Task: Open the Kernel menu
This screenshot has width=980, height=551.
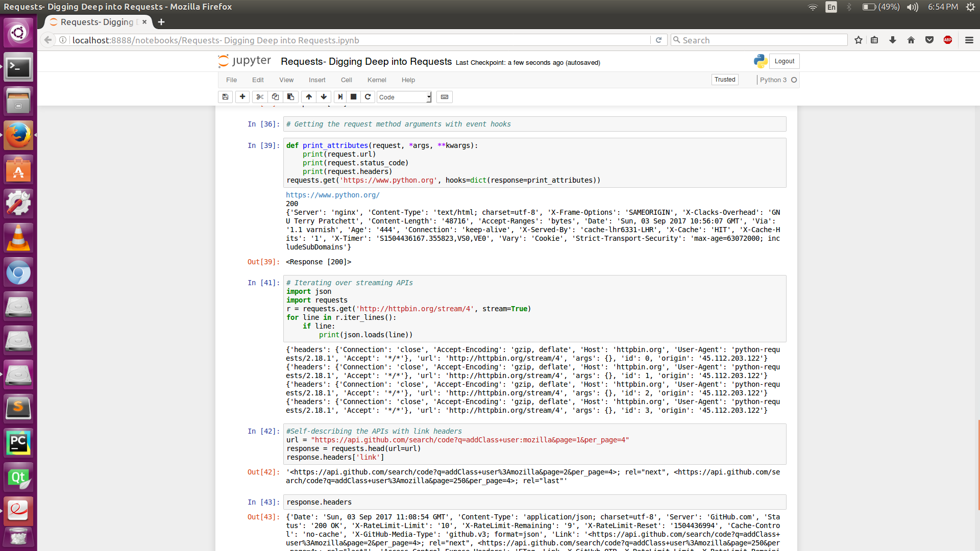Action: point(377,80)
